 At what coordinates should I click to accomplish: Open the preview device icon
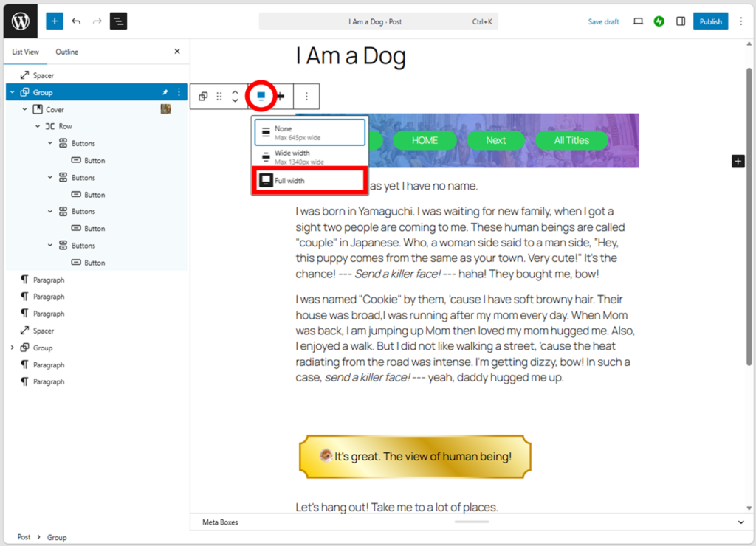639,21
